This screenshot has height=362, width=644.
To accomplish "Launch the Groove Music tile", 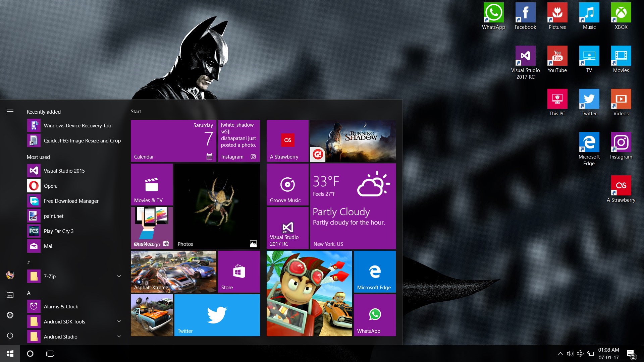I will pyautogui.click(x=287, y=184).
